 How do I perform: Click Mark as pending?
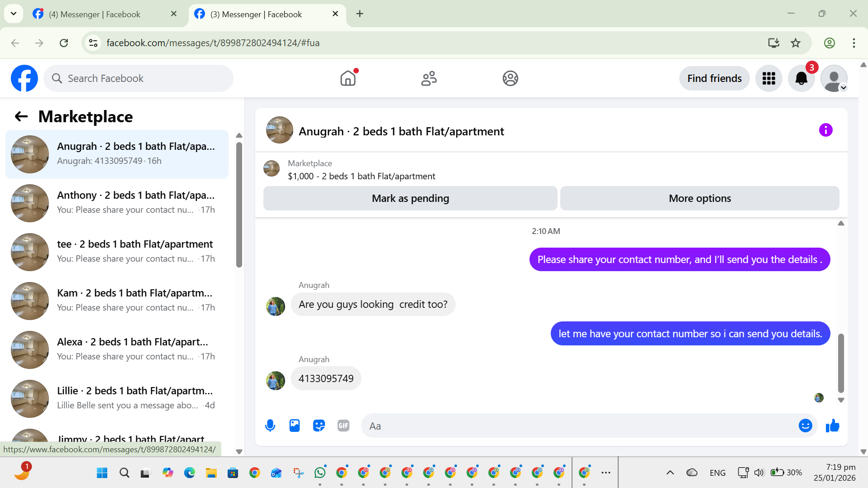(x=410, y=198)
